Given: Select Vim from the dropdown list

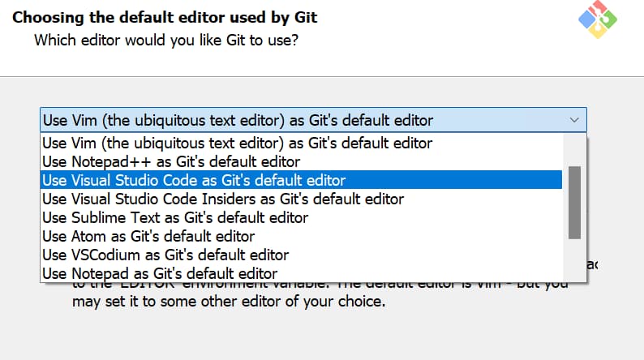Looking at the screenshot, I should tap(237, 143).
